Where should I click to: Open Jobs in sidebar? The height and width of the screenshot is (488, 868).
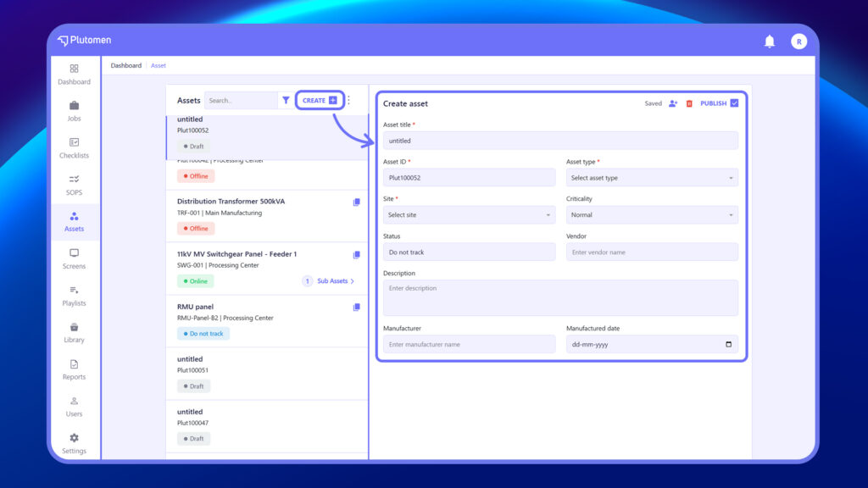pos(75,111)
